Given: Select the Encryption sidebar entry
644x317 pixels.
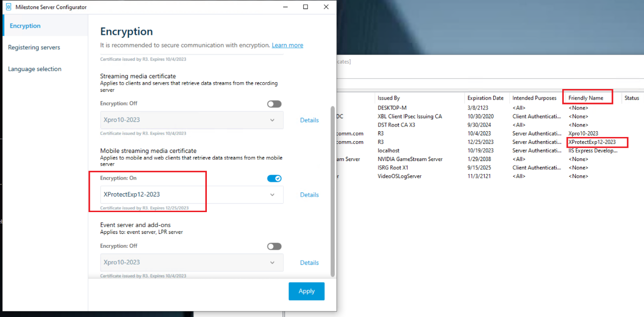Looking at the screenshot, I should pos(25,26).
